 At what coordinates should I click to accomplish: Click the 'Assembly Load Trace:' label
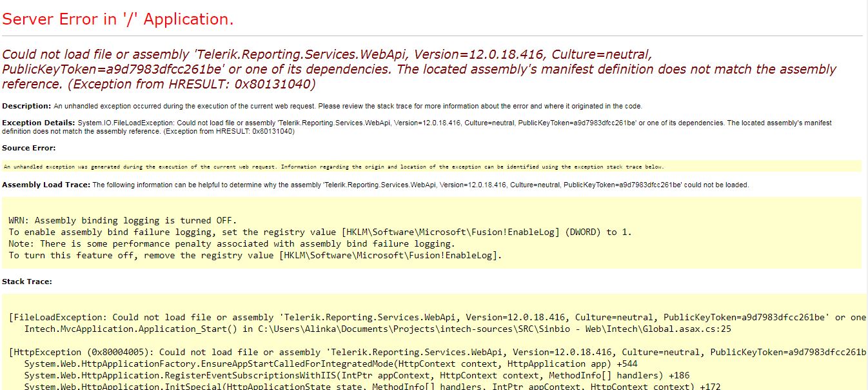point(46,185)
